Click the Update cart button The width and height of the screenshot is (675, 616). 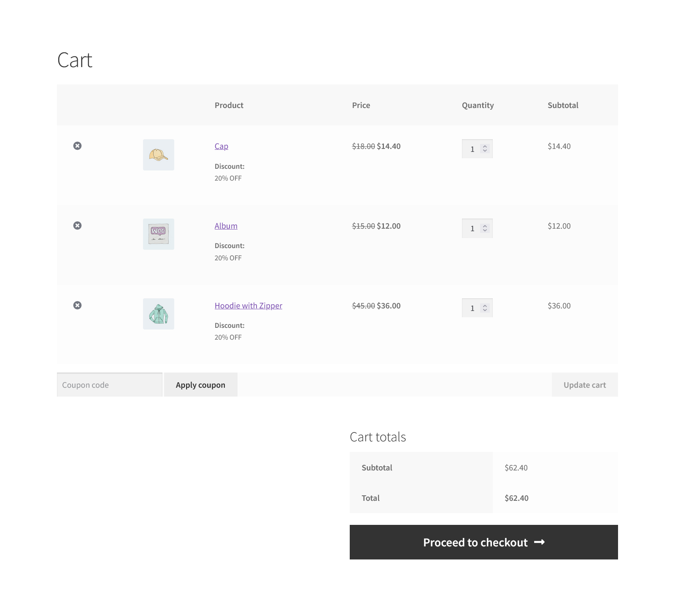584,384
